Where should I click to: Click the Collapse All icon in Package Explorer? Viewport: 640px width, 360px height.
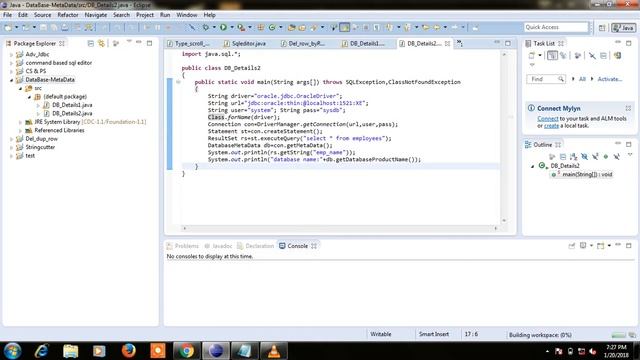tap(91, 43)
